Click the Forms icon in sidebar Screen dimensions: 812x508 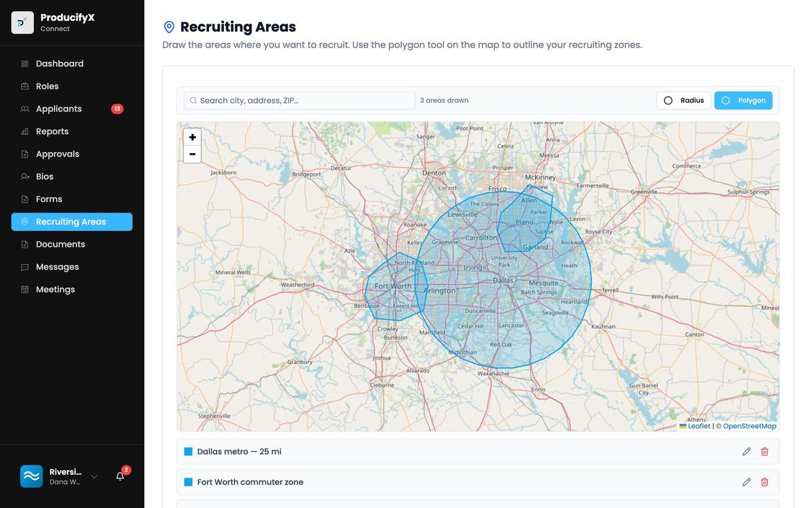(x=25, y=199)
